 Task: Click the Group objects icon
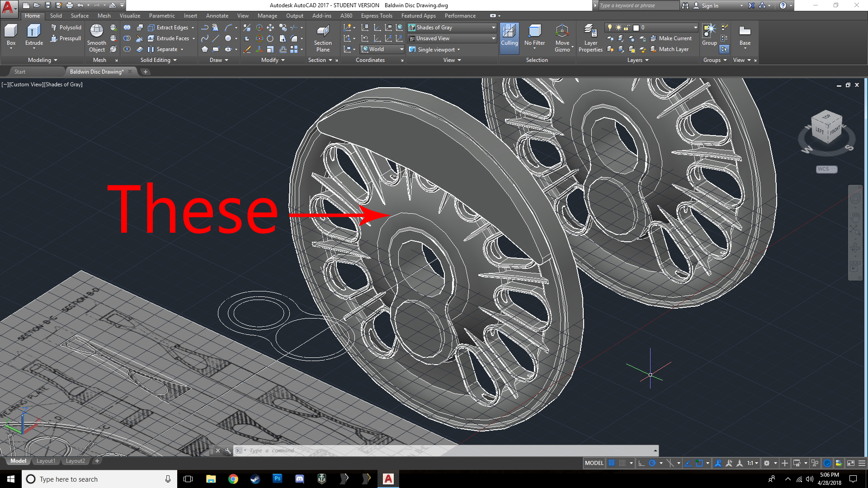(709, 35)
